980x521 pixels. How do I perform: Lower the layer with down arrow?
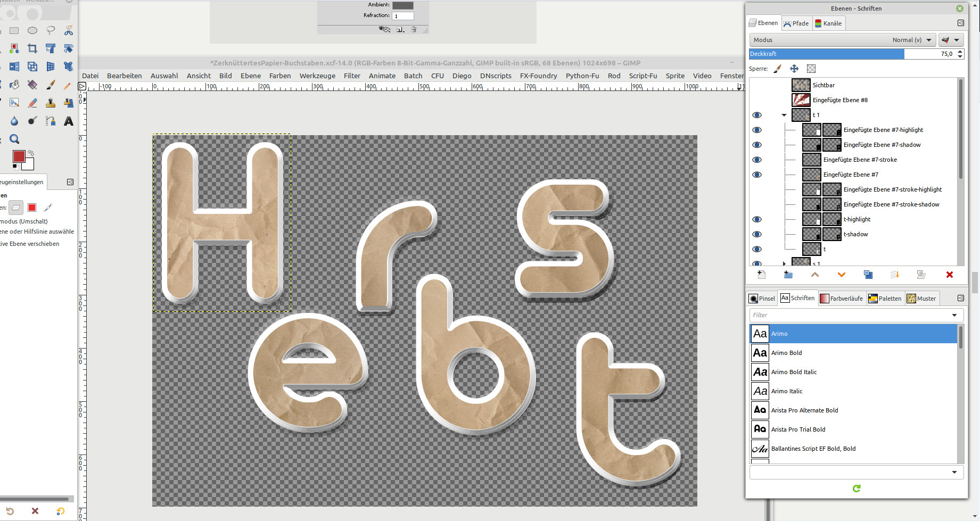click(842, 275)
